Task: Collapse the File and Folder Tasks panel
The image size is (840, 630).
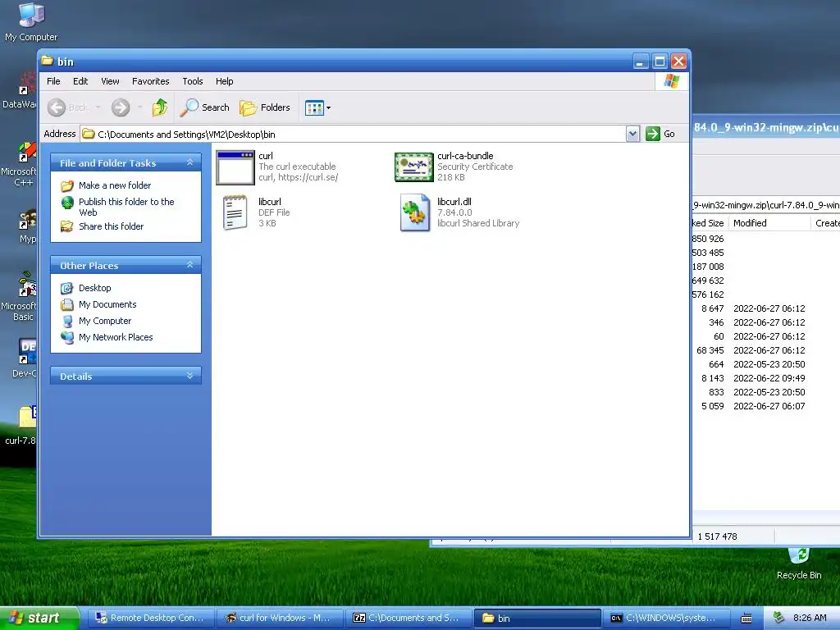Action: [189, 162]
